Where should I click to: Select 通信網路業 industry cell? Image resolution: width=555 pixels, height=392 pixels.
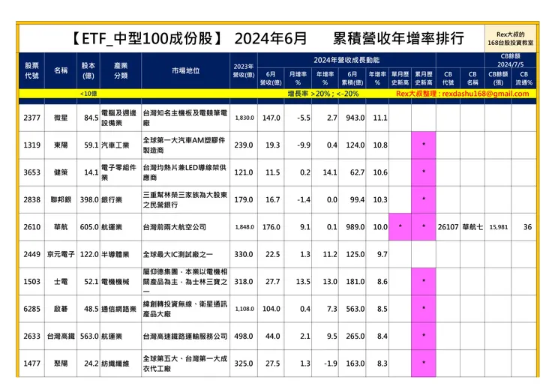[120, 309]
